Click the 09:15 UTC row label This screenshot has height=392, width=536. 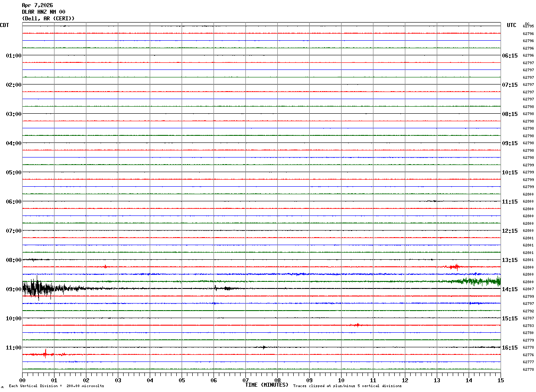tap(509, 143)
